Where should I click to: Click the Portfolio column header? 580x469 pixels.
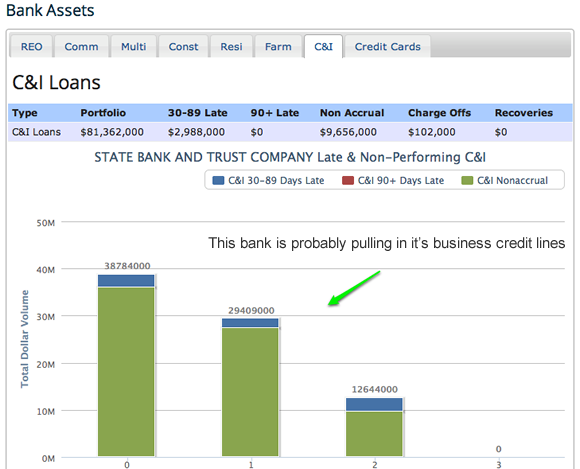pyautogui.click(x=103, y=113)
